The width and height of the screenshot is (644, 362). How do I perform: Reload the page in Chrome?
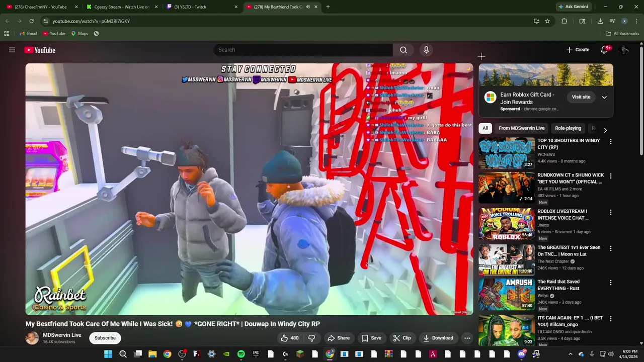click(31, 21)
